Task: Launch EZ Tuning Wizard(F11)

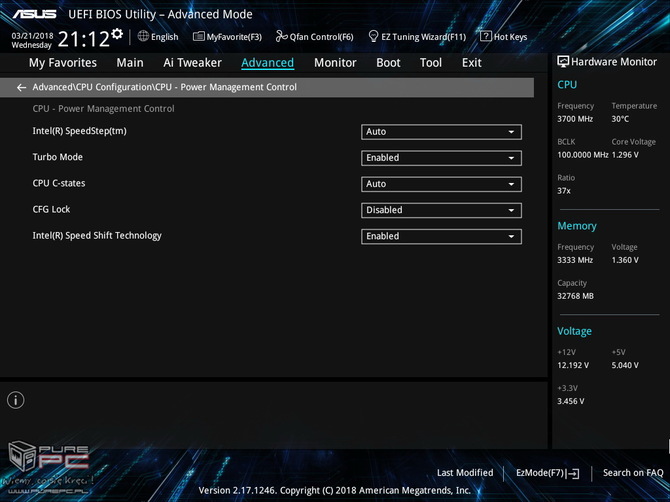Action: (x=417, y=37)
